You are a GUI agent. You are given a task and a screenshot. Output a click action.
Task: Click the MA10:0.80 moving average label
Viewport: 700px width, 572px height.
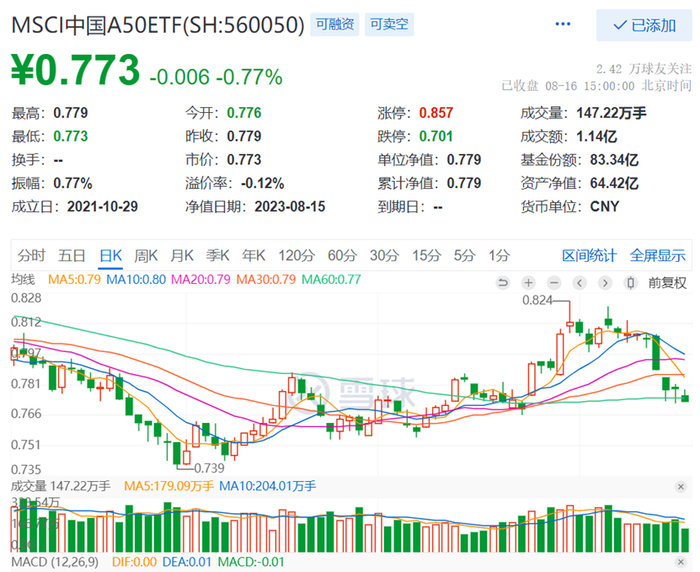136,280
